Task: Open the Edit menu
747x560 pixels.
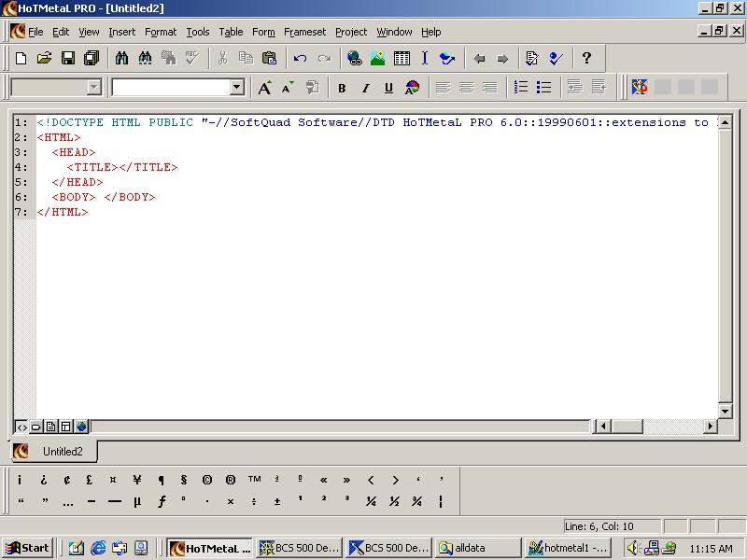Action: pyautogui.click(x=61, y=32)
